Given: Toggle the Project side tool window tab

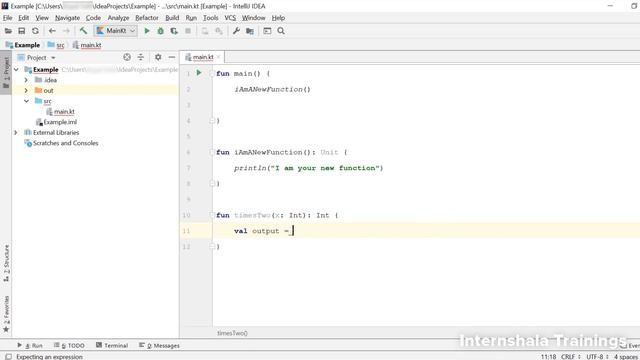Looking at the screenshot, I should [6, 73].
